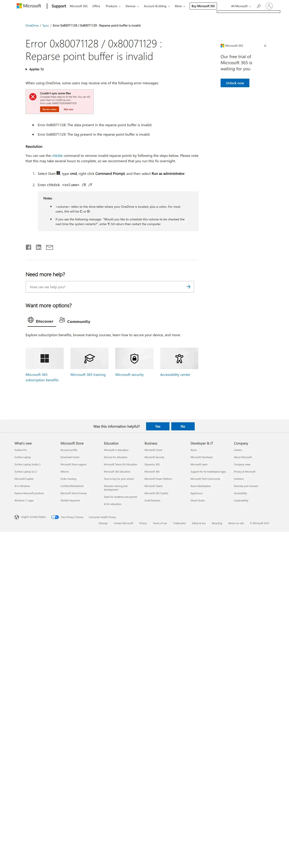Viewport: 289px width, 868px height.
Task: Switch to the Community tab
Action: pyautogui.click(x=75, y=321)
